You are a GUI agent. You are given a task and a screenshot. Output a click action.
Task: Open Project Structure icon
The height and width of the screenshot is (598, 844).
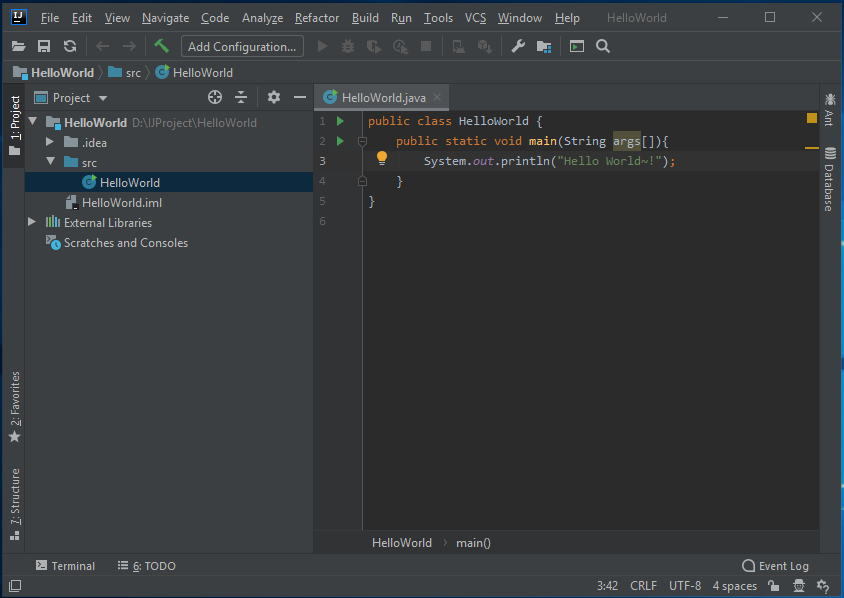[544, 47]
